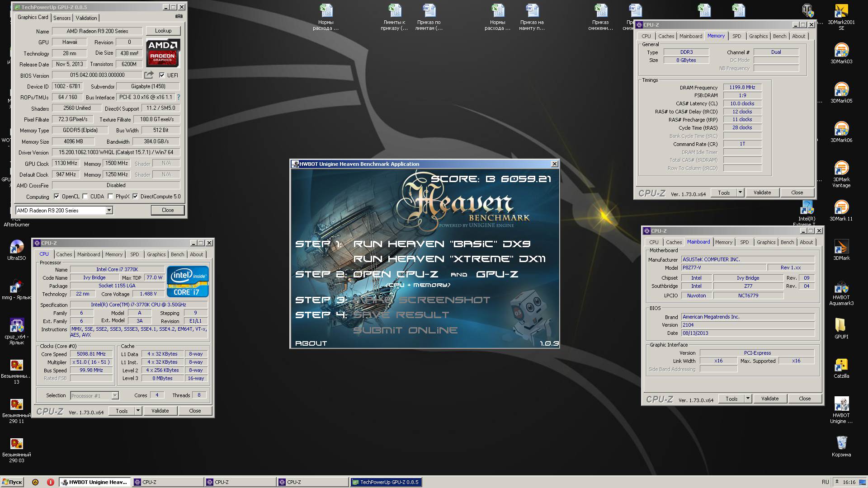
Task: Click the Intel Core i7 logo in CPU-Z
Action: (x=188, y=281)
